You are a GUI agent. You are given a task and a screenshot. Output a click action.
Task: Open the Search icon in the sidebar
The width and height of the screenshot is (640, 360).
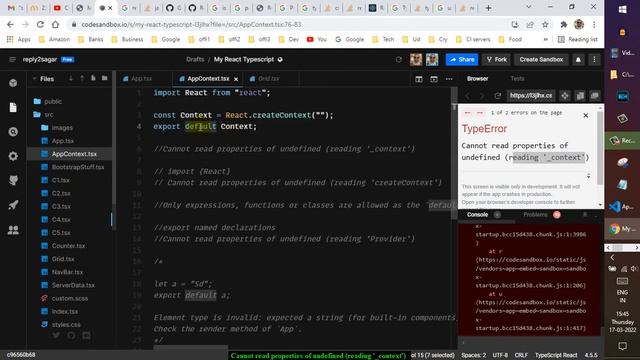click(13, 132)
